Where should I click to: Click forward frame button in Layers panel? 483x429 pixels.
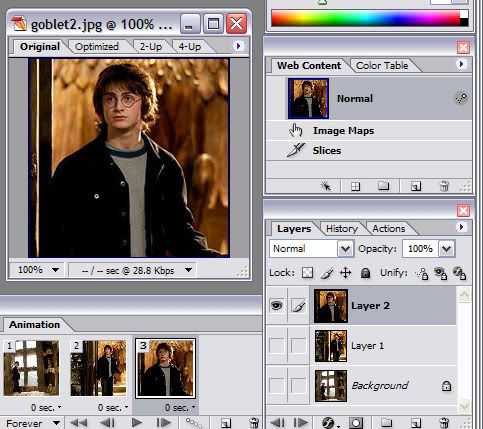click(301, 423)
